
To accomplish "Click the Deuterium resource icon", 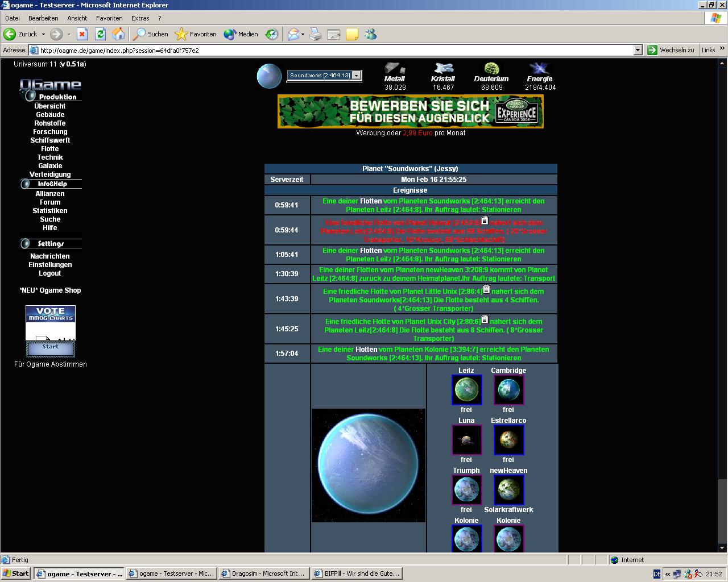I will point(491,69).
